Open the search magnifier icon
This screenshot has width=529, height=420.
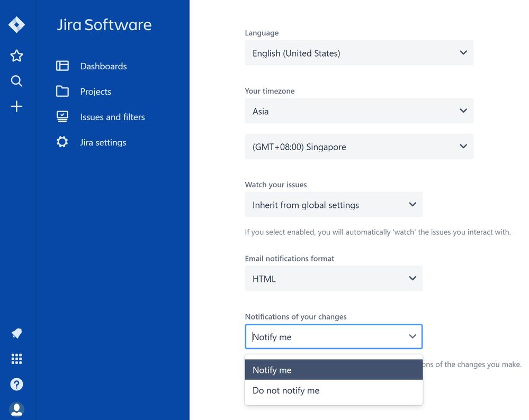pyautogui.click(x=16, y=81)
